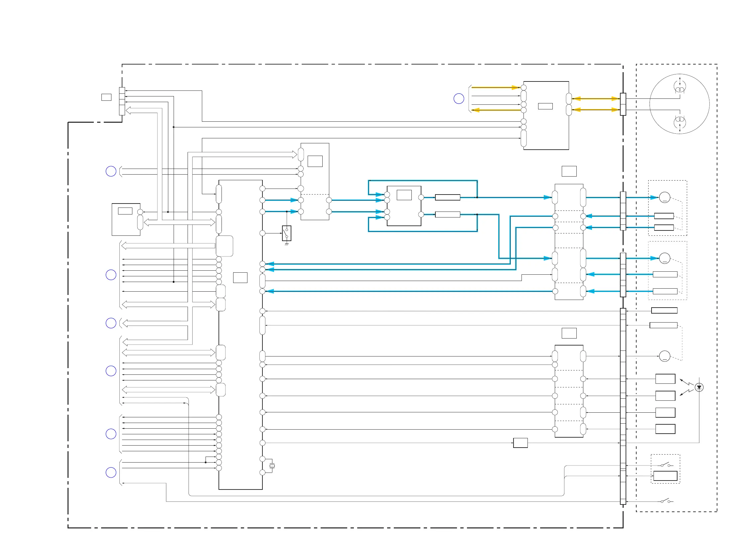Select the small box left of top-left connector

(x=106, y=97)
